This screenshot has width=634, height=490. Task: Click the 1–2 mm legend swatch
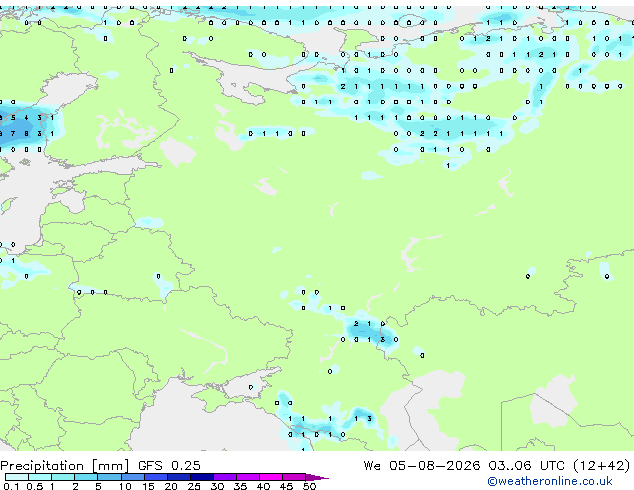coord(63,477)
